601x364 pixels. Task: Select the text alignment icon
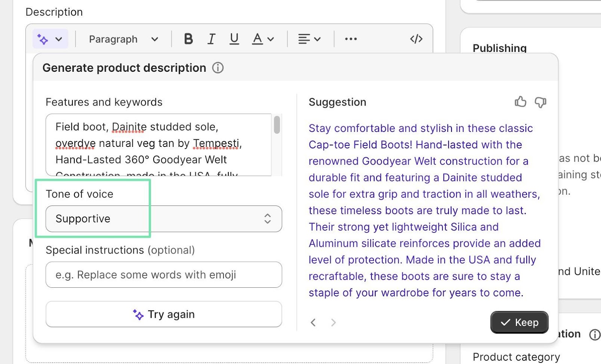[x=305, y=39]
